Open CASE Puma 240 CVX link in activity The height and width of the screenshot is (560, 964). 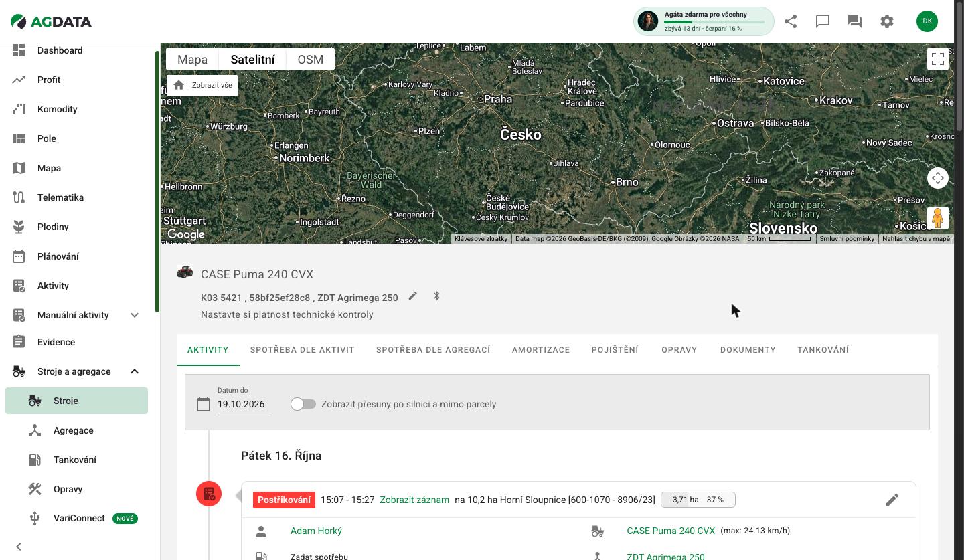671,531
